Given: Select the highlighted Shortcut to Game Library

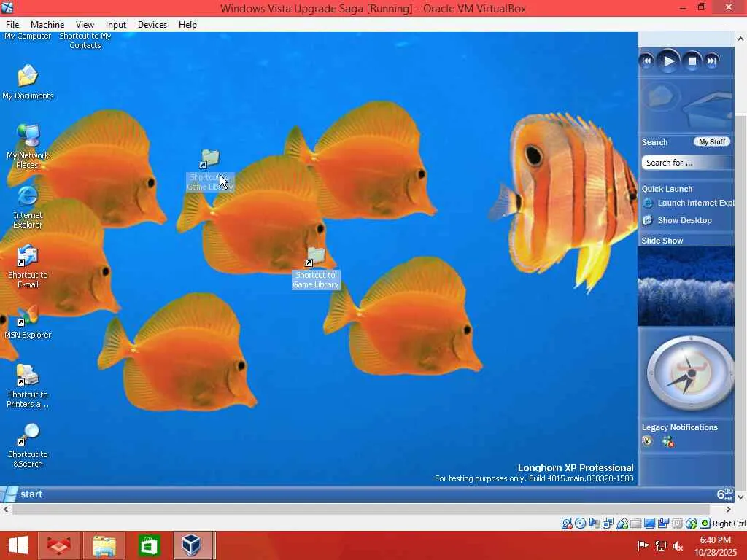Looking at the screenshot, I should [315, 268].
